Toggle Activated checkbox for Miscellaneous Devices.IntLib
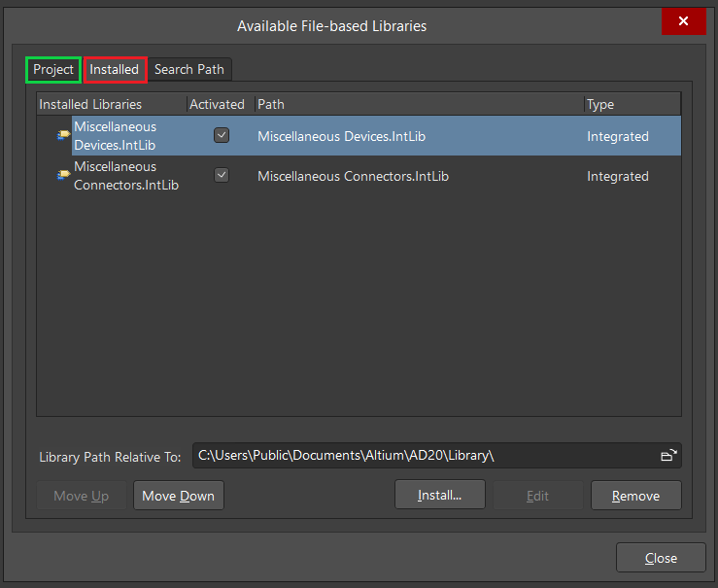Screen dimensions: 718x588 point(222,136)
